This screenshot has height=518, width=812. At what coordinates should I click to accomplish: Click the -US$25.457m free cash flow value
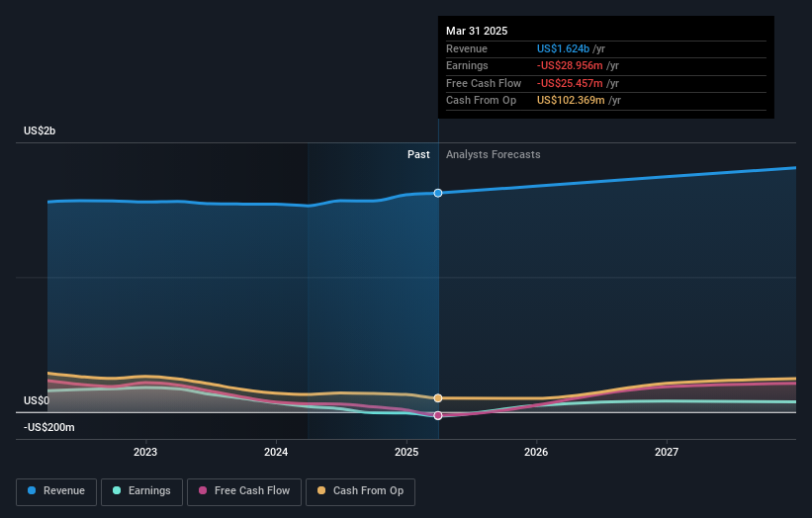(570, 83)
